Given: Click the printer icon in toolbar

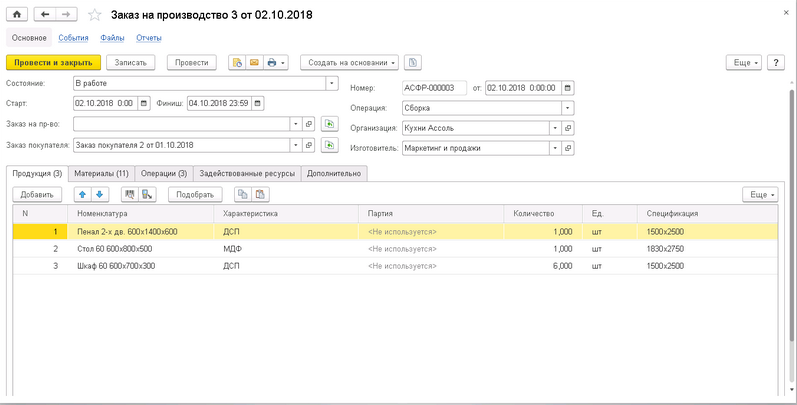Looking at the screenshot, I should (272, 62).
